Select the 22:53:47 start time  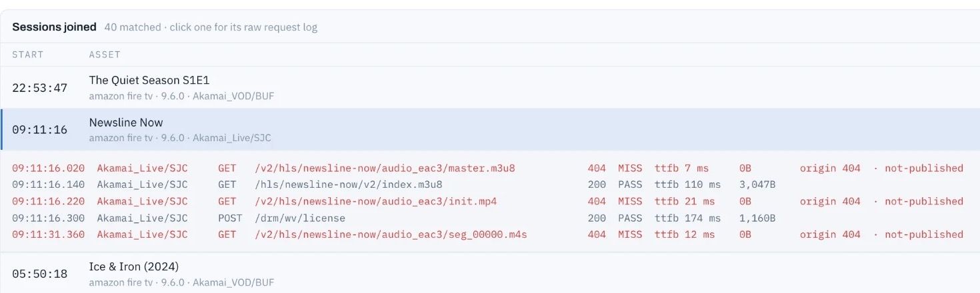39,88
